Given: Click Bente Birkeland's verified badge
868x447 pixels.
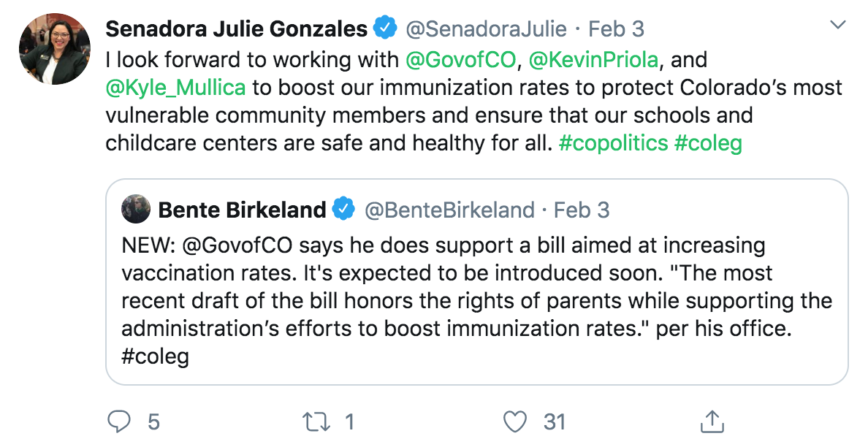Looking at the screenshot, I should (343, 210).
